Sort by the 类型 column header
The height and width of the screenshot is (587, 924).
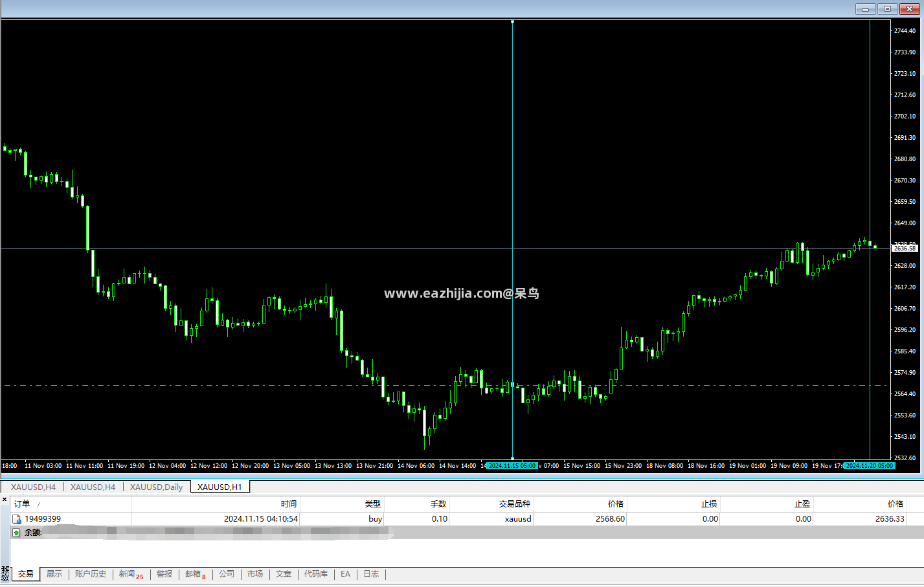pyautogui.click(x=342, y=504)
